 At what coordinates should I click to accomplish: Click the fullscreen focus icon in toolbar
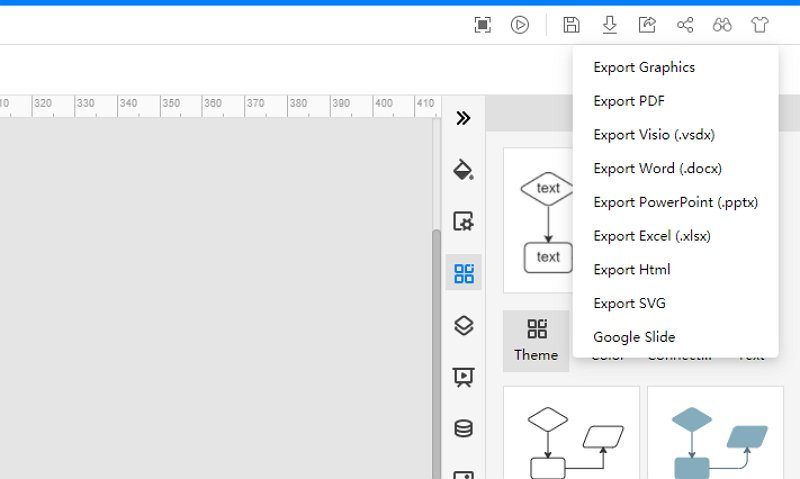[482, 24]
